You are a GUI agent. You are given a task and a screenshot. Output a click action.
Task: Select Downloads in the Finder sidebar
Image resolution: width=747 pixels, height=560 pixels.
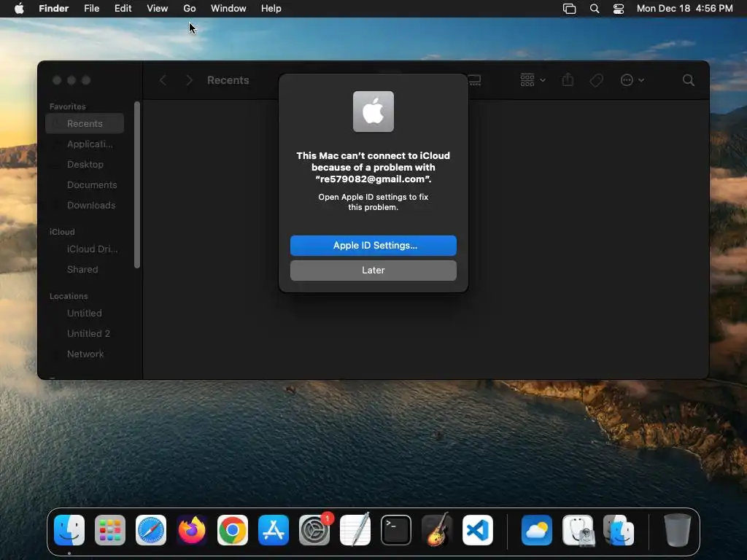(x=85, y=205)
